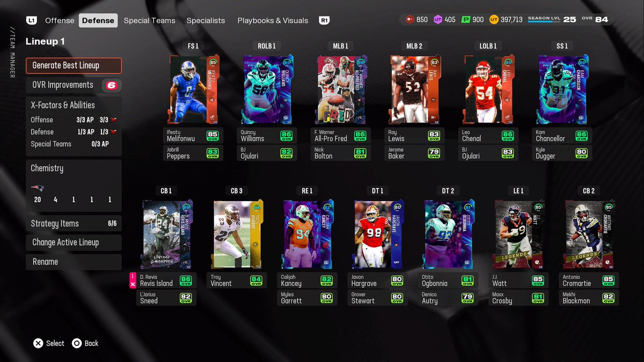Click the purple UT points icon beside 405

[x=437, y=19]
